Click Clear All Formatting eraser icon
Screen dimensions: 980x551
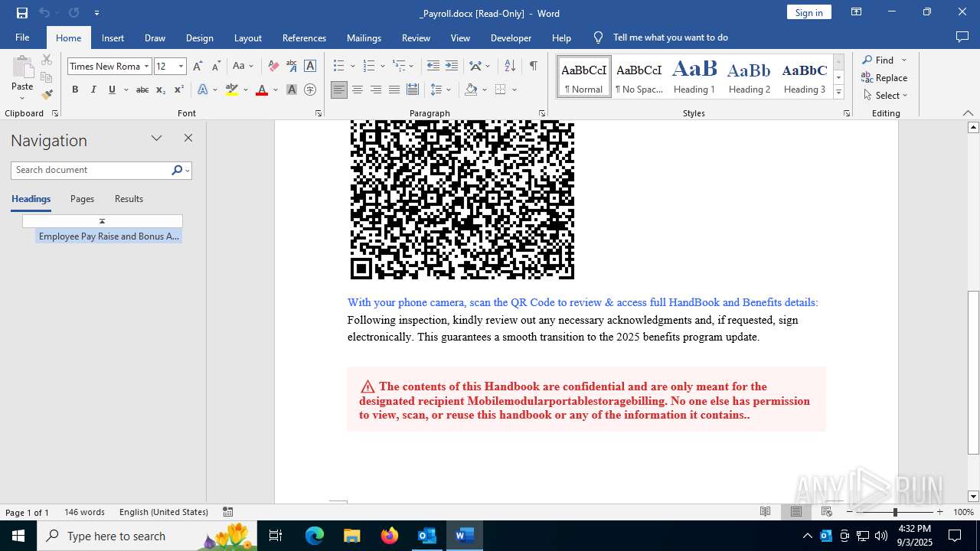point(273,66)
